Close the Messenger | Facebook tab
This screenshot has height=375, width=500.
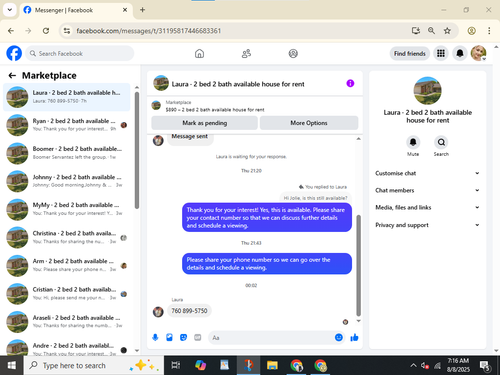125,10
